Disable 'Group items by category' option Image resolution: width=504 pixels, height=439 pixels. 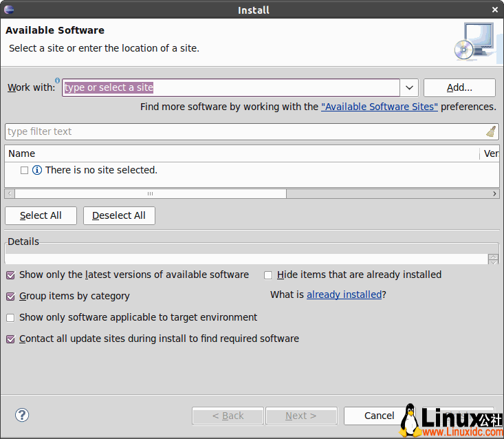click(10, 296)
